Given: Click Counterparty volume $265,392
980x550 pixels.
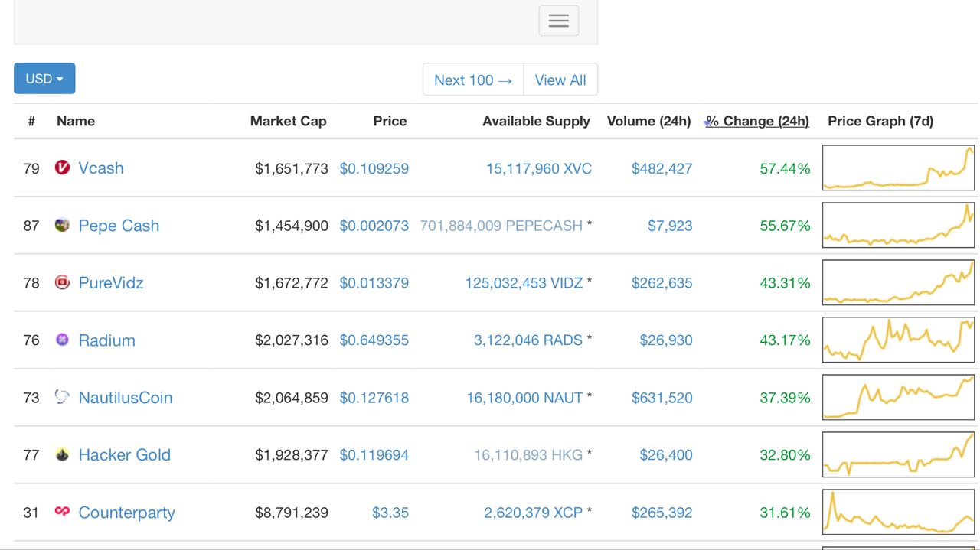Looking at the screenshot, I should tap(661, 513).
